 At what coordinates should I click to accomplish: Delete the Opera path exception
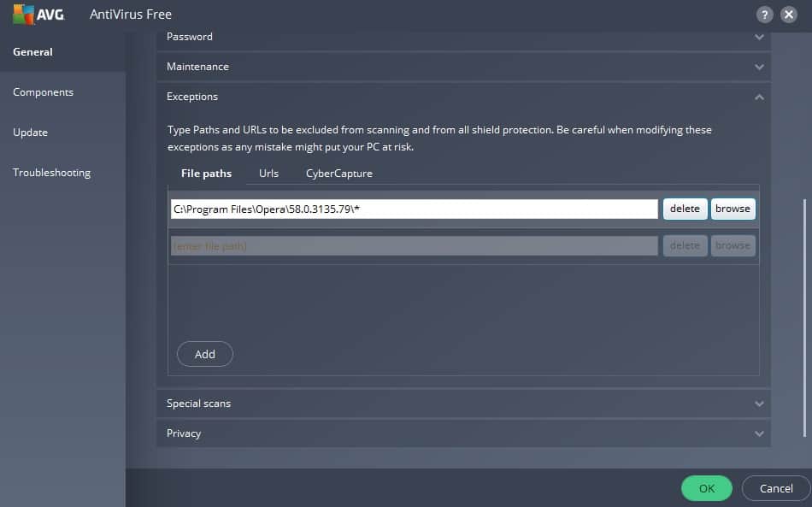685,209
